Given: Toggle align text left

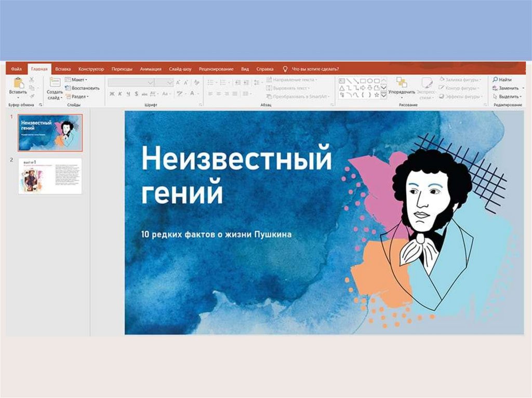Looking at the screenshot, I should click(x=210, y=94).
